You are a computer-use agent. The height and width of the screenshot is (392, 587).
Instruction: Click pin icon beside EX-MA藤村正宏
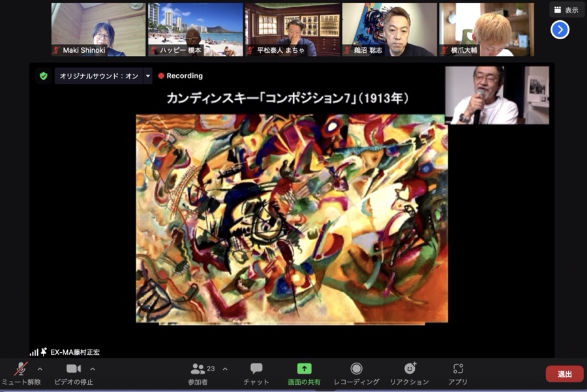point(44,352)
